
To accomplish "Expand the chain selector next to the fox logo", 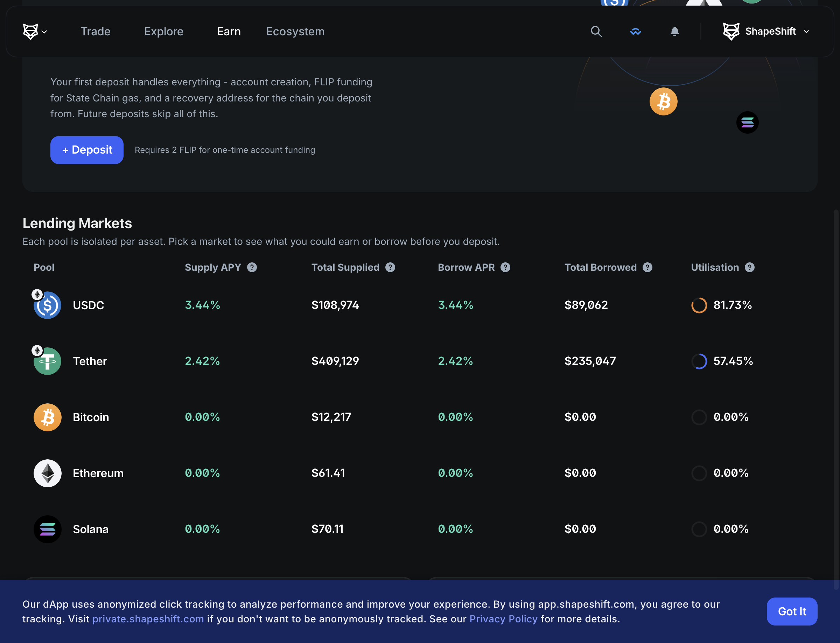I will (44, 32).
